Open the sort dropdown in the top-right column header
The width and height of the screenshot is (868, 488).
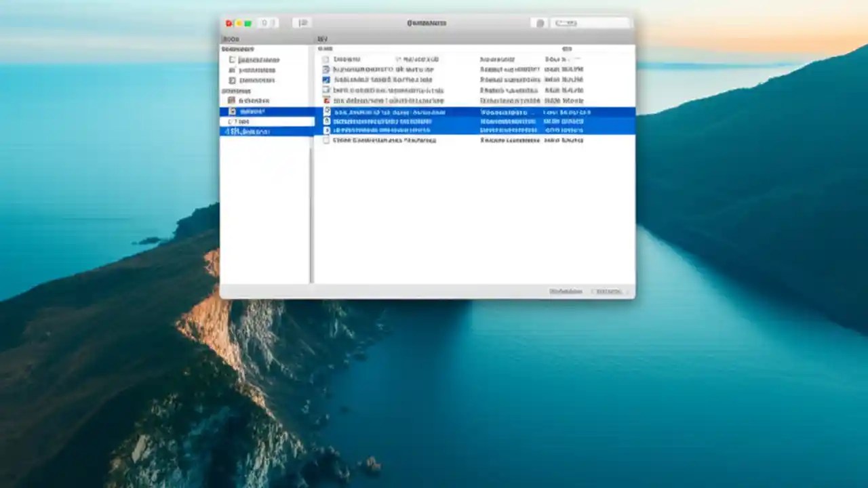(567, 48)
